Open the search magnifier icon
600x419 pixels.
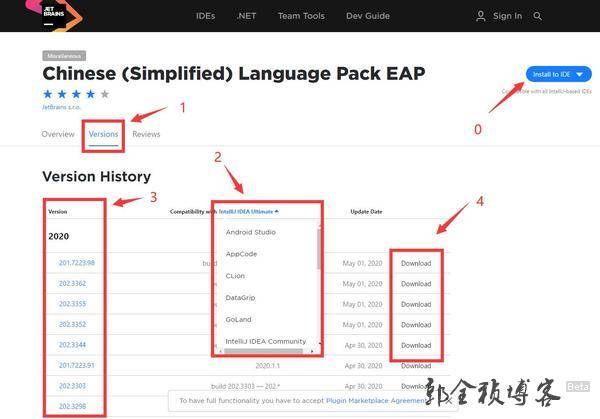[537, 16]
